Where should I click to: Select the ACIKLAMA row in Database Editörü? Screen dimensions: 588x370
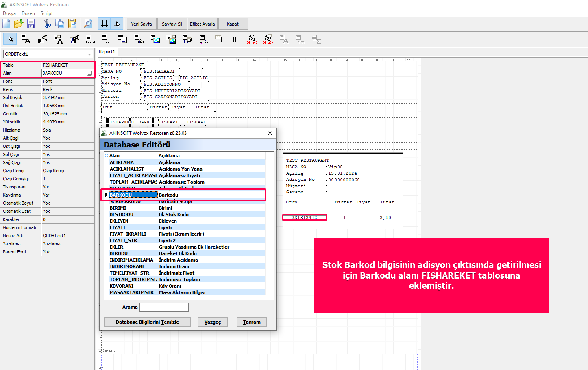187,162
